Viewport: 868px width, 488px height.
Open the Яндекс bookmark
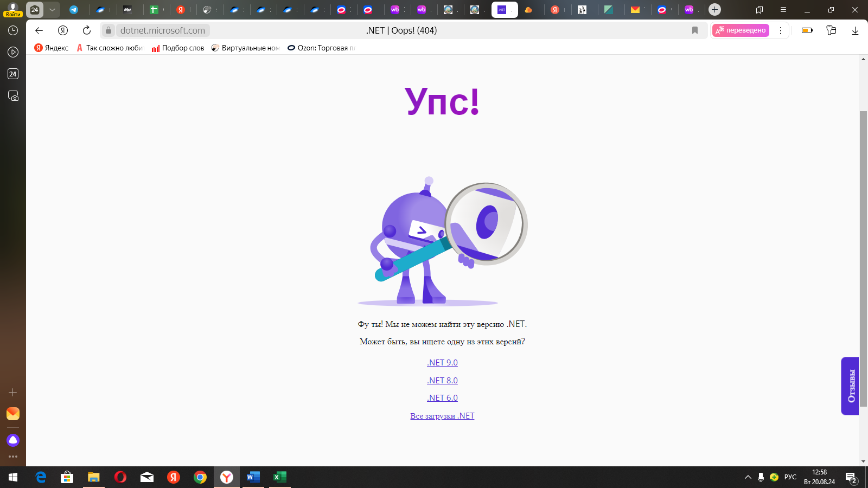pyautogui.click(x=52, y=48)
